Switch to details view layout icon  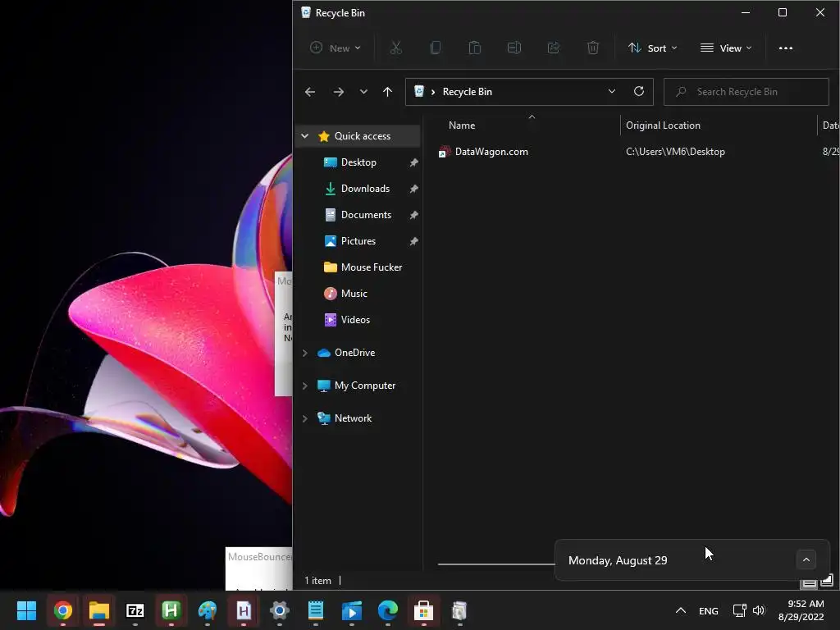pos(810,583)
